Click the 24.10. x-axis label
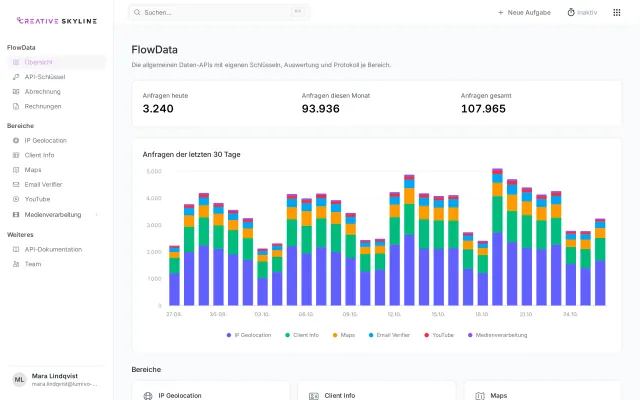640x400 pixels. point(570,314)
